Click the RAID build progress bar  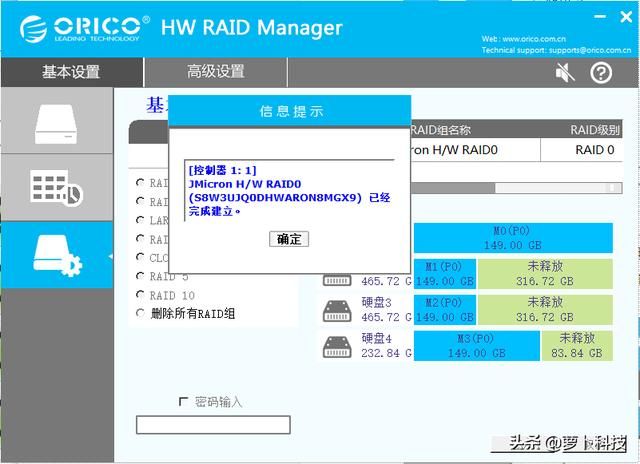click(516, 188)
